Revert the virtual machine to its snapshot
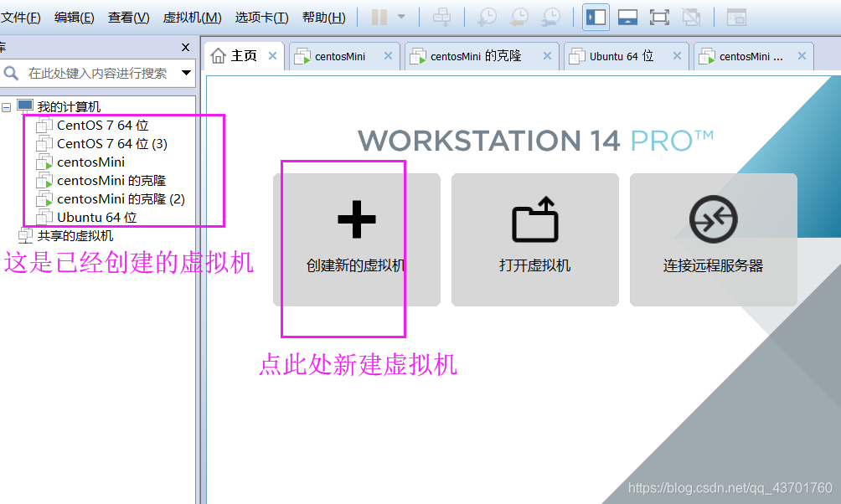The image size is (841, 504). [520, 17]
